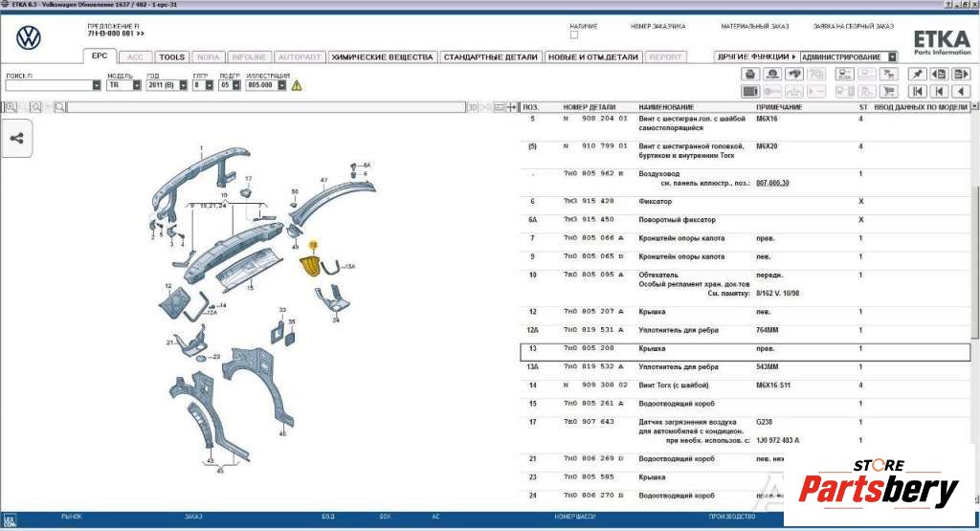
Task: Click the pin icon in the toolbar
Action: tap(917, 74)
